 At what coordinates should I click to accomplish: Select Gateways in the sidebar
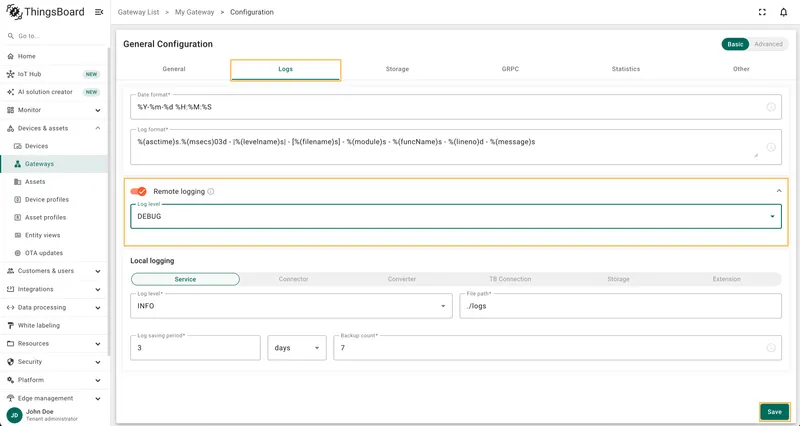pos(54,164)
